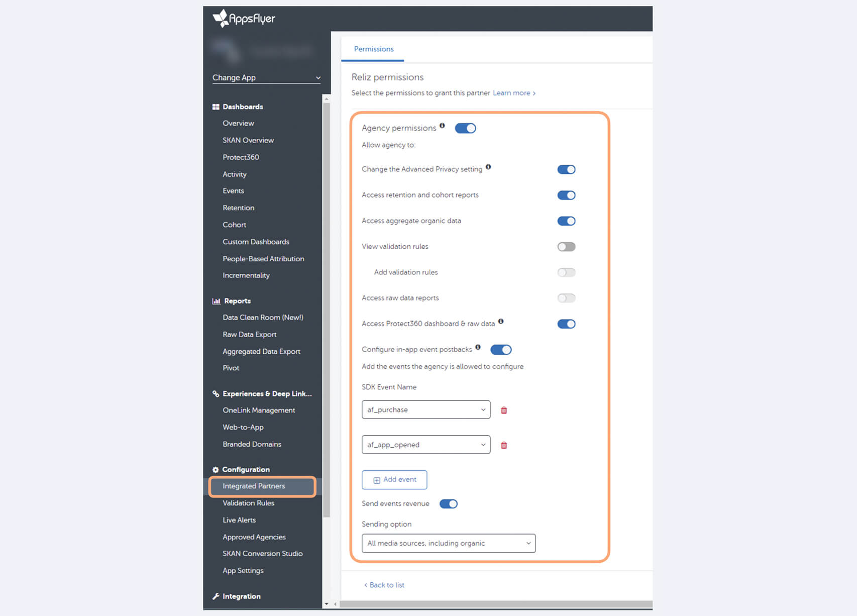Toggle Configure in-app event postbacks

click(501, 350)
